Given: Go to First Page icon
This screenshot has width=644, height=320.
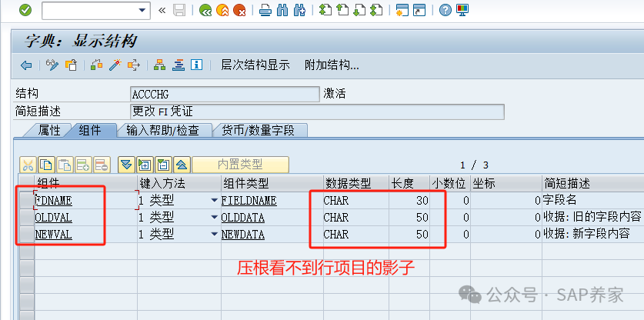Looking at the screenshot, I should click(325, 10).
